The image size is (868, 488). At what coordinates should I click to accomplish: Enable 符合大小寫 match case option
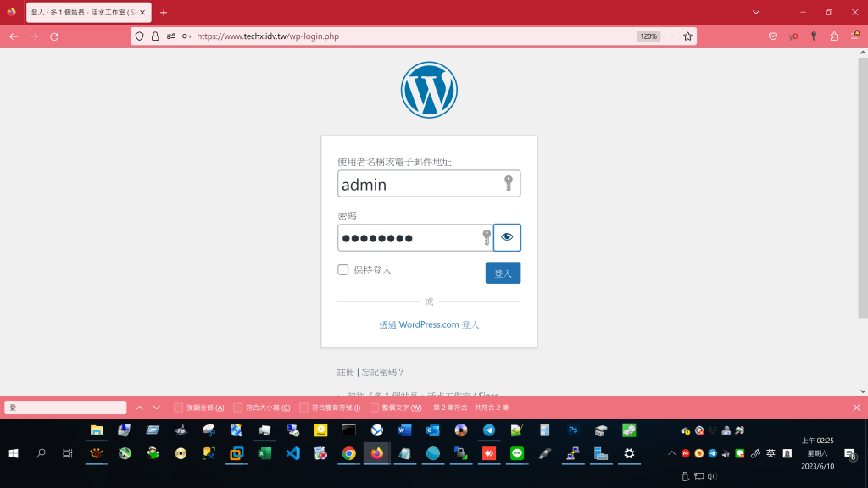tap(238, 408)
